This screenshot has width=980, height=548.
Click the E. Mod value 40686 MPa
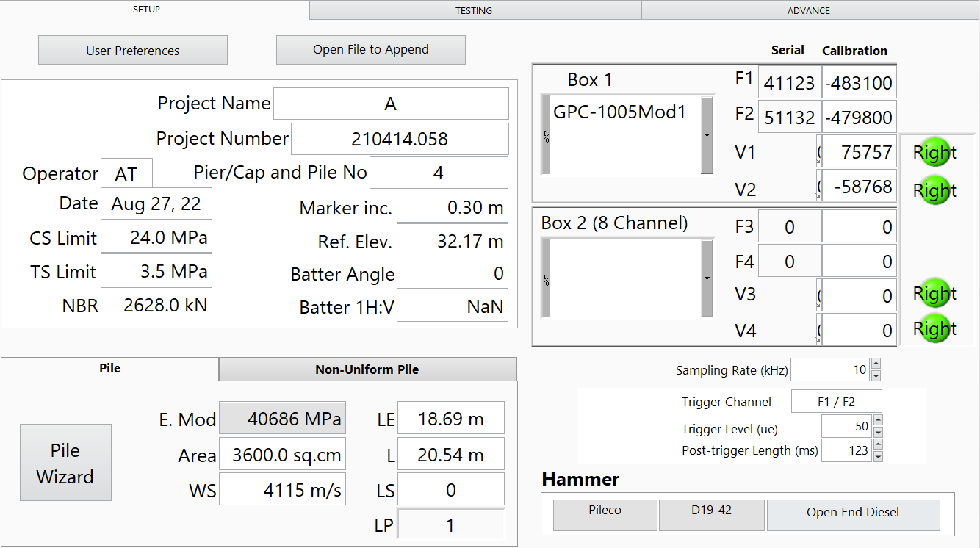pos(283,419)
